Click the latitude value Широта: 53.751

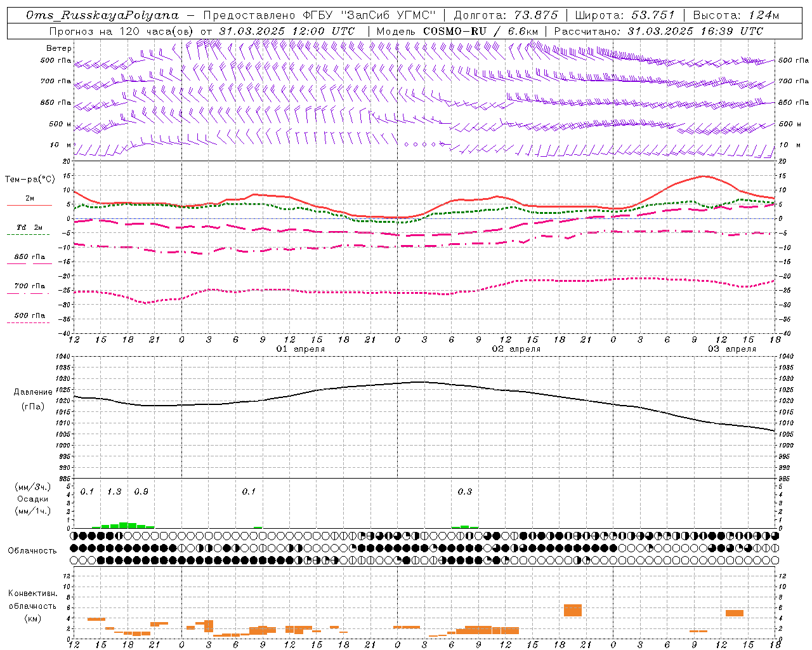[x=625, y=15]
